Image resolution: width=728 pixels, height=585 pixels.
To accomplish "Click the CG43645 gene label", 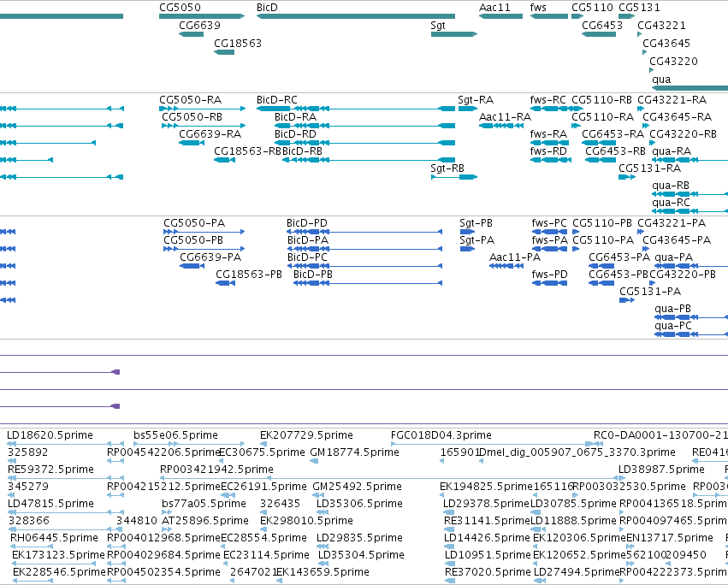I will [666, 43].
